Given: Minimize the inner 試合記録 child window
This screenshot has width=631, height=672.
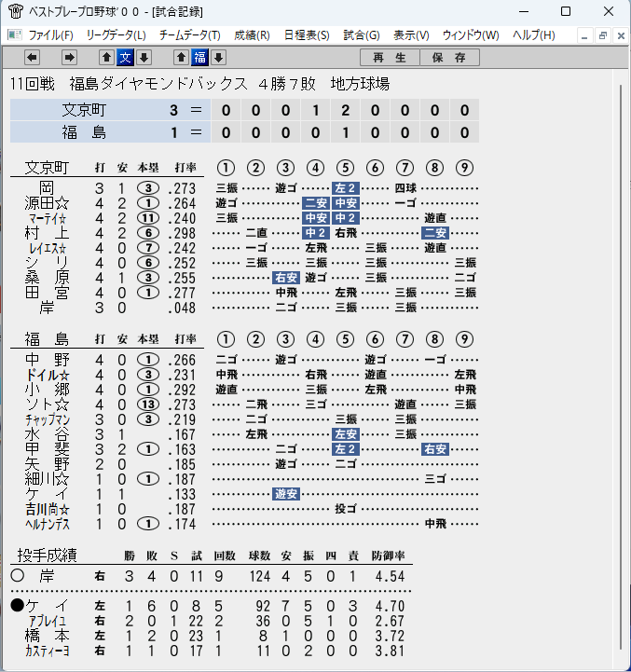Looking at the screenshot, I should click(x=584, y=35).
